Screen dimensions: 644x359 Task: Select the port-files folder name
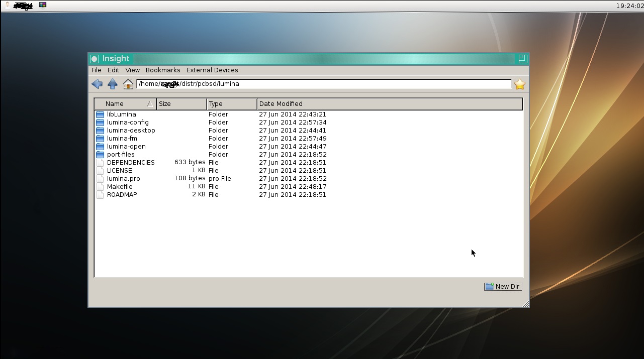click(x=121, y=155)
